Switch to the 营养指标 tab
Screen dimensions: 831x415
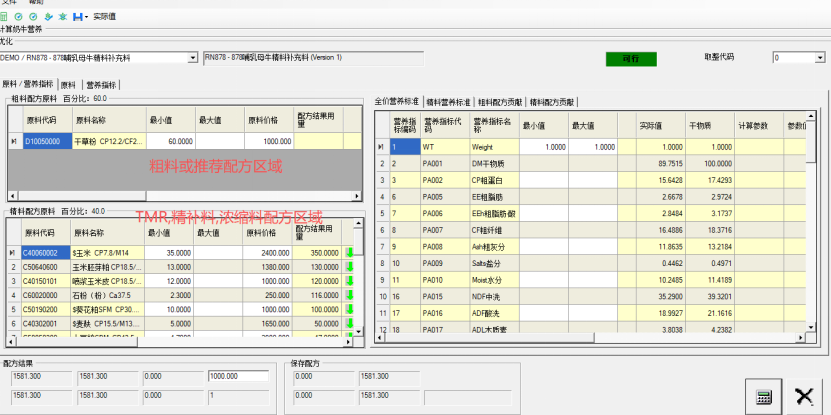tap(101, 85)
